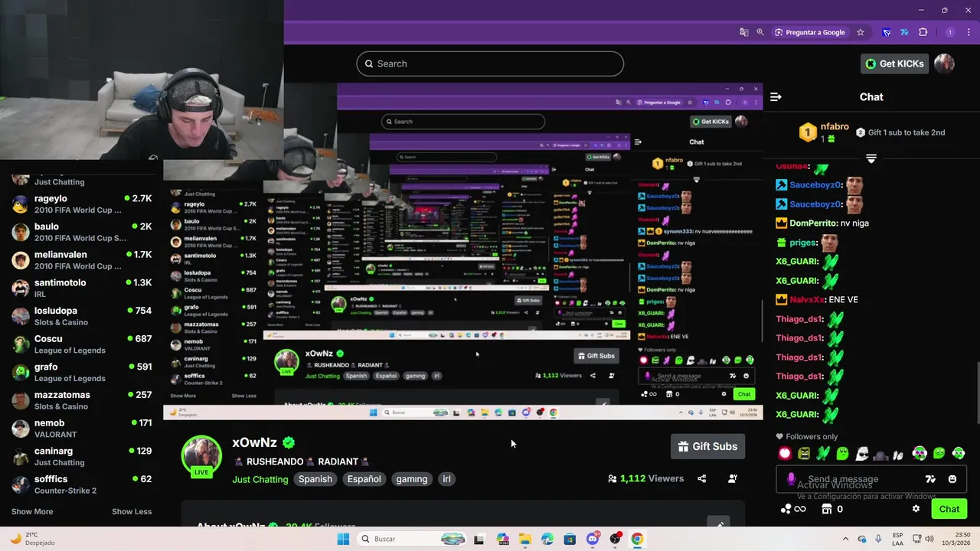Send message with green Chat button
Image resolution: width=980 pixels, height=551 pixels.
click(949, 509)
